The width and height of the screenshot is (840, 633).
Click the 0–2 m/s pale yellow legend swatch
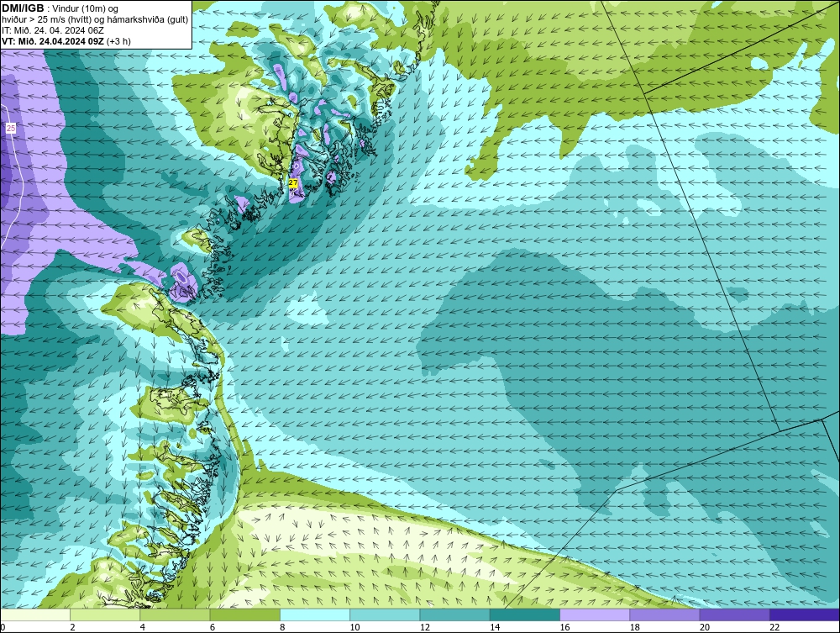tap(34, 615)
